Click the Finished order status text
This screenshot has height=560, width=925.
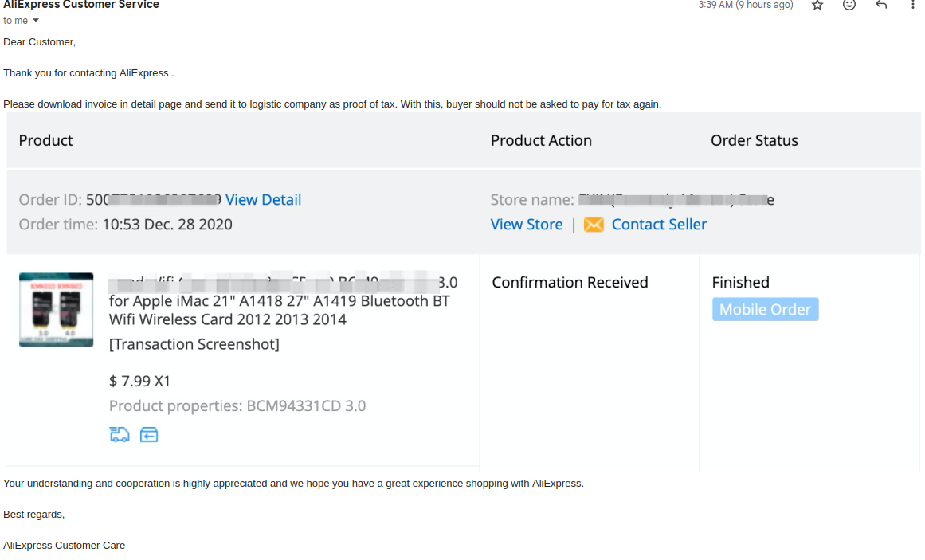click(740, 282)
